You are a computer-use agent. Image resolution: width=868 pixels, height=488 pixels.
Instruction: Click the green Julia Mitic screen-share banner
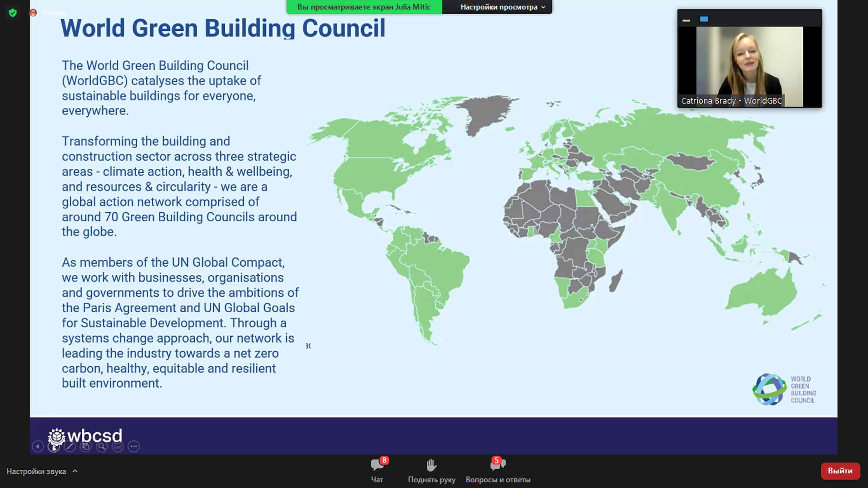click(x=364, y=7)
